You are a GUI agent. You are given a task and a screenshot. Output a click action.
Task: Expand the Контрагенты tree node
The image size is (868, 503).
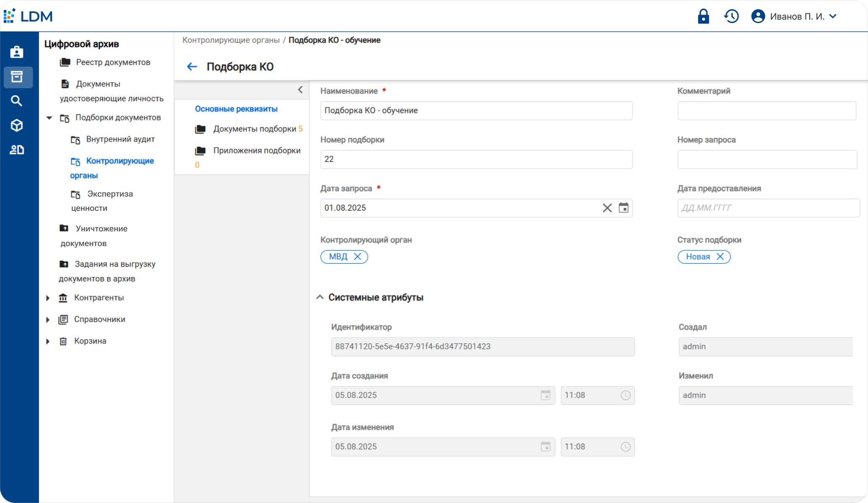[48, 298]
